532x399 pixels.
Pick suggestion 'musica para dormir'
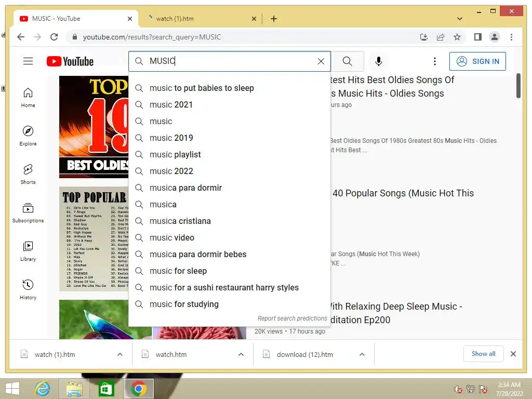229,188
